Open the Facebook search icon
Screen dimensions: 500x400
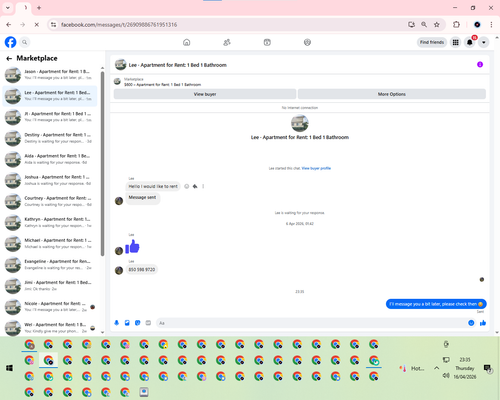pos(24,42)
